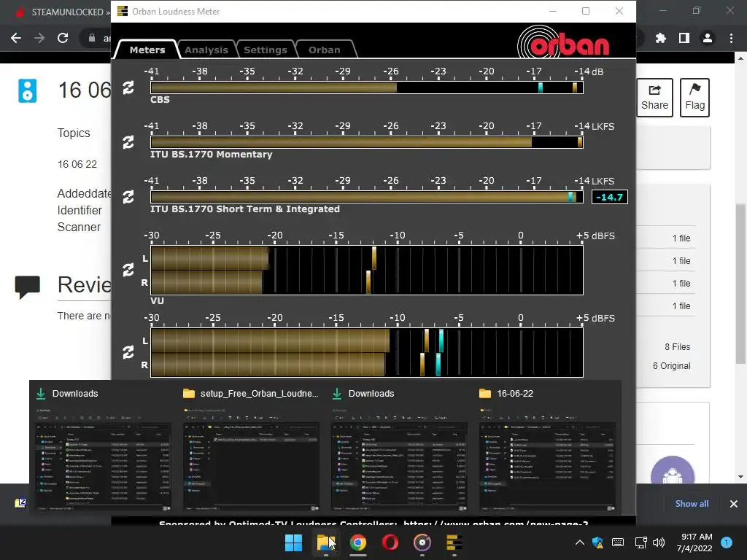Viewport: 747px width, 560px height.
Task: Click the purple avatar icon on the page
Action: click(672, 472)
